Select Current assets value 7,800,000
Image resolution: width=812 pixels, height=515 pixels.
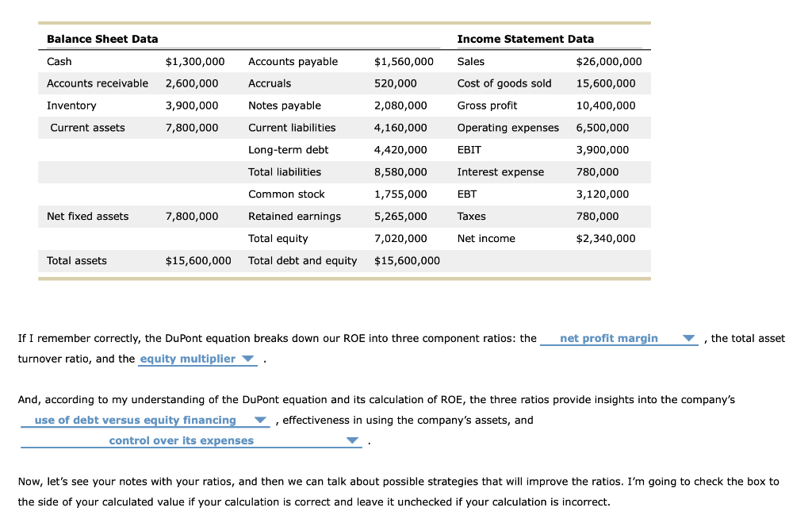pyautogui.click(x=192, y=128)
